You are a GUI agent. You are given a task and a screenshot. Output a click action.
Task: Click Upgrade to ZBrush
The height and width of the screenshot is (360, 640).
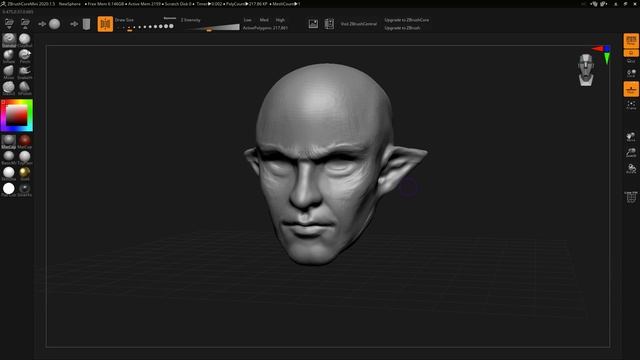point(402,28)
